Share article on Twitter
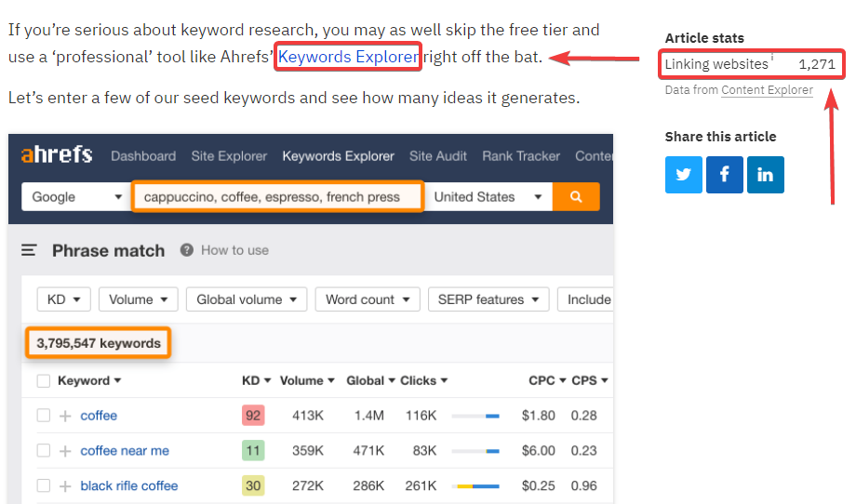This screenshot has width=856, height=504. 684,175
